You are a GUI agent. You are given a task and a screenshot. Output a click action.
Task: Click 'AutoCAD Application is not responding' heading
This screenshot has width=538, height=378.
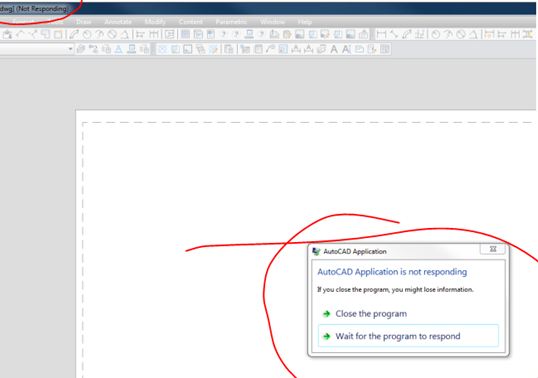point(392,272)
